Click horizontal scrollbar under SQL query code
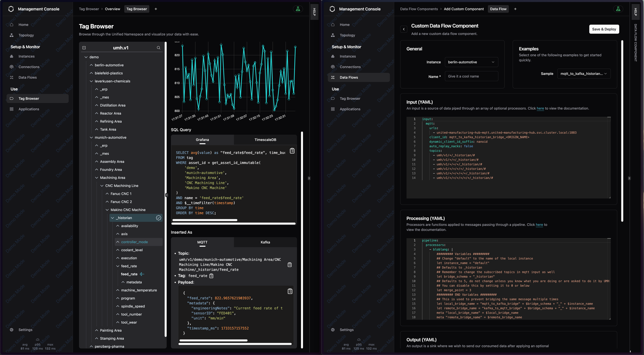Image resolution: width=644 pixels, height=355 pixels. tap(205, 220)
